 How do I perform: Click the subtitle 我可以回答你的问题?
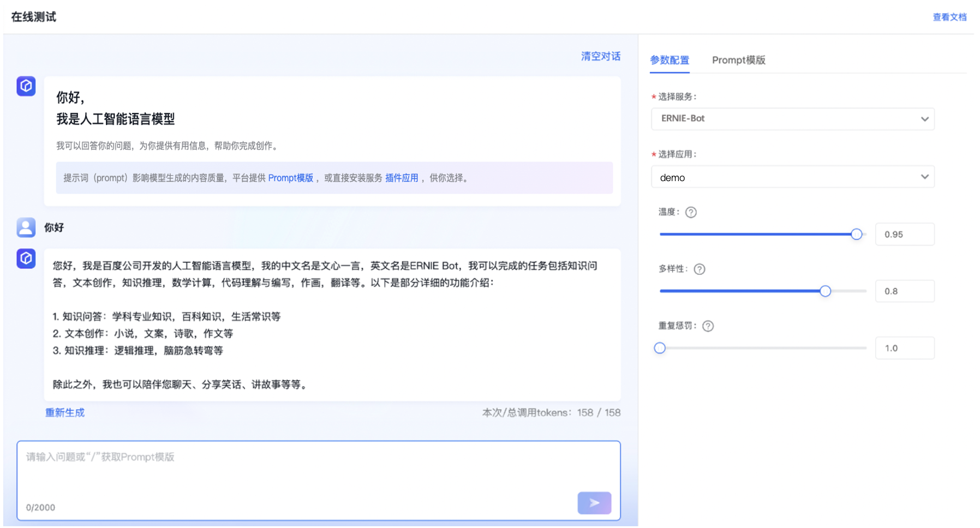tap(169, 146)
